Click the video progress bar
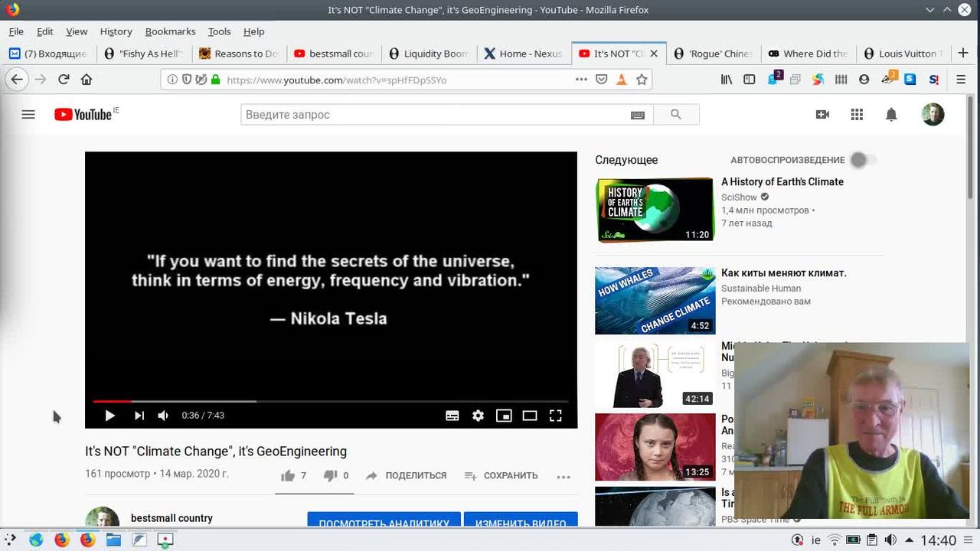This screenshot has height=551, width=980. coord(329,401)
